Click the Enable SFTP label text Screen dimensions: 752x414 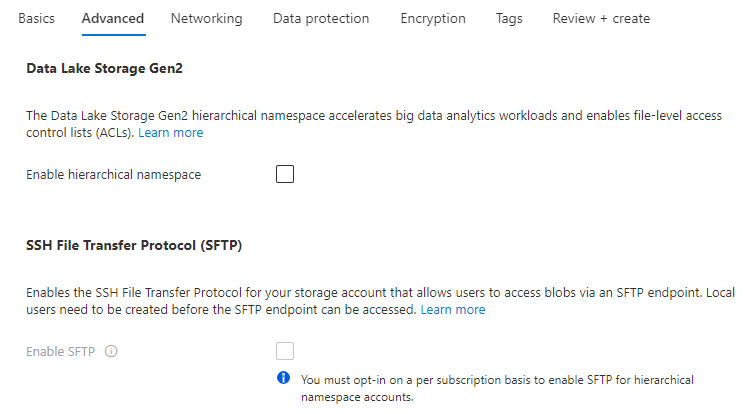point(61,351)
